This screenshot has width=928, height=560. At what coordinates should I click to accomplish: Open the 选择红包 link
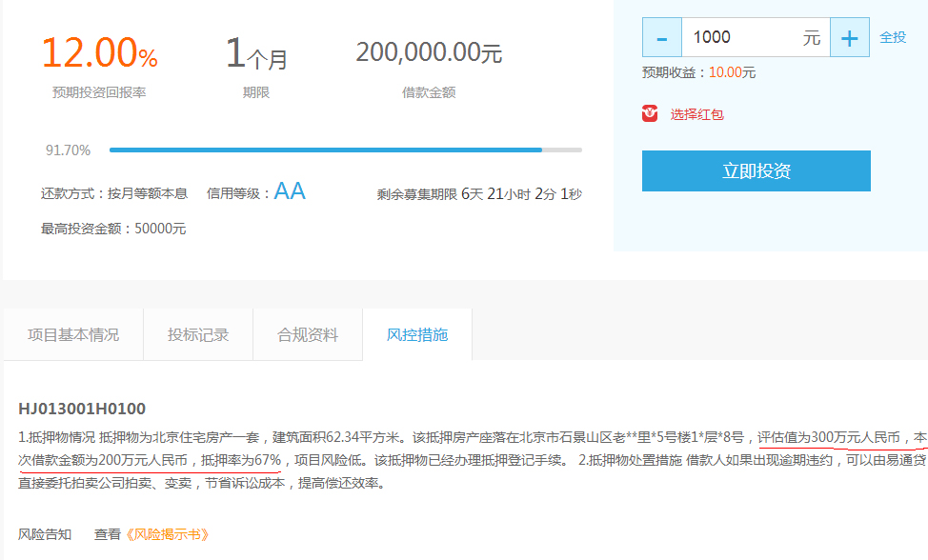[696, 114]
